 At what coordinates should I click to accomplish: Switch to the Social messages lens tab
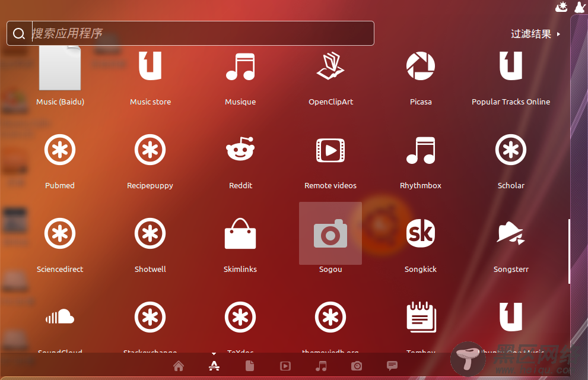tap(392, 366)
